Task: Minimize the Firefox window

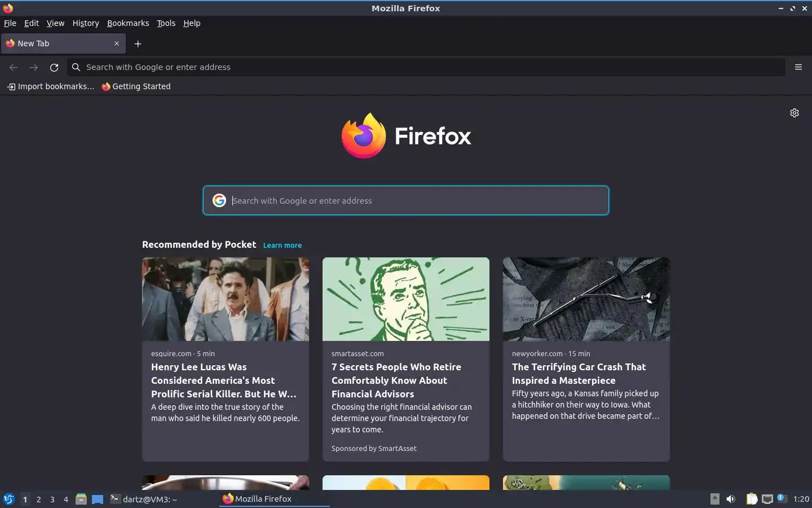Action: 781,8
